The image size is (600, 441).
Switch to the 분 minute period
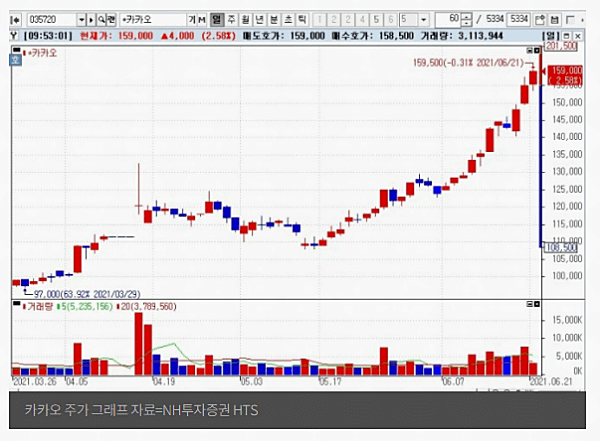(x=274, y=20)
